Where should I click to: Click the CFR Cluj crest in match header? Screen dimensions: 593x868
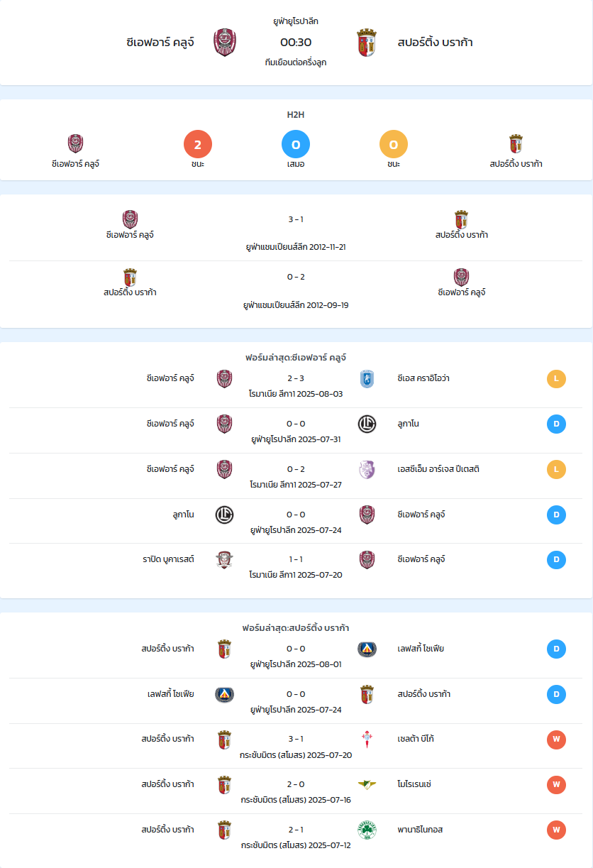pos(225,43)
